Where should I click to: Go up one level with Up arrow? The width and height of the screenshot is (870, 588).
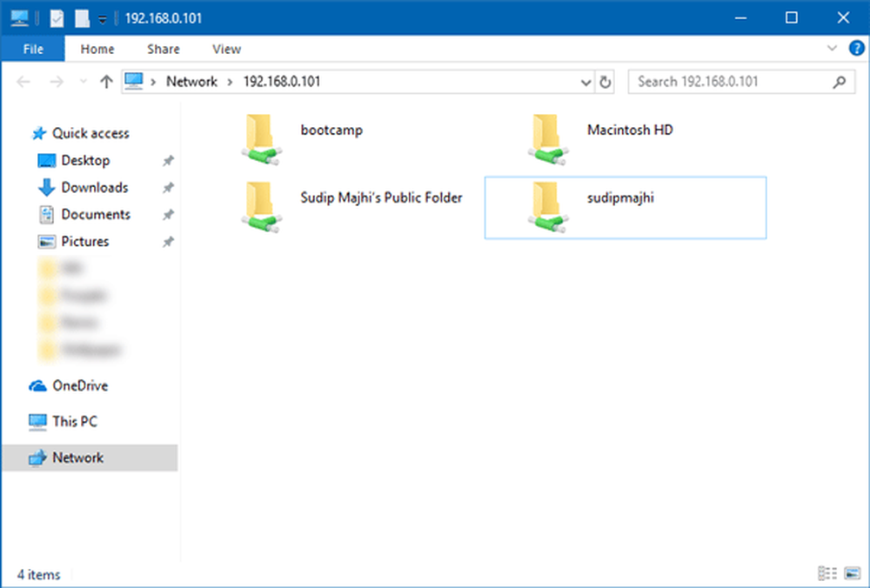coord(106,82)
